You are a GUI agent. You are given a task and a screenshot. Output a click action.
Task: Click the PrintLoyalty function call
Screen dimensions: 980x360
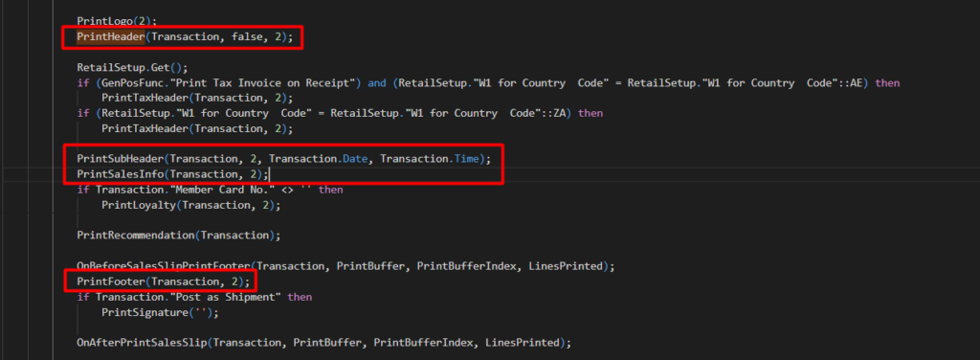190,205
